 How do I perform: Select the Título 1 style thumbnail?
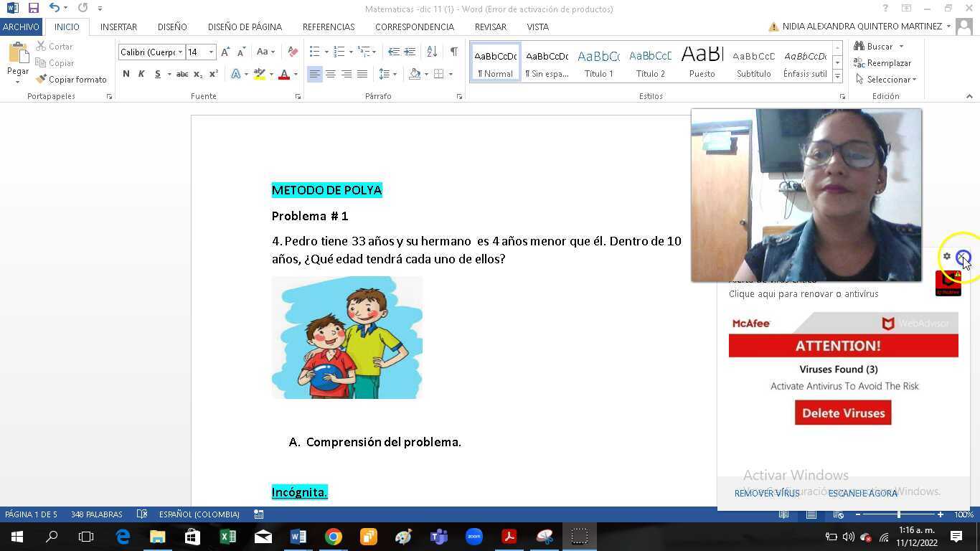(598, 62)
